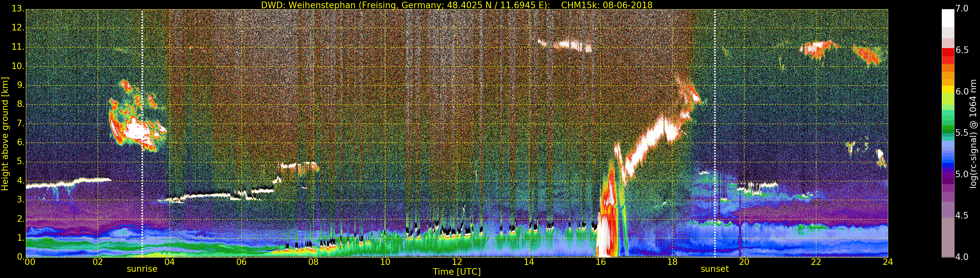Image resolution: width=980 pixels, height=278 pixels.
Task: Click the 'Time [UTC]' axis label
Action: (457, 271)
